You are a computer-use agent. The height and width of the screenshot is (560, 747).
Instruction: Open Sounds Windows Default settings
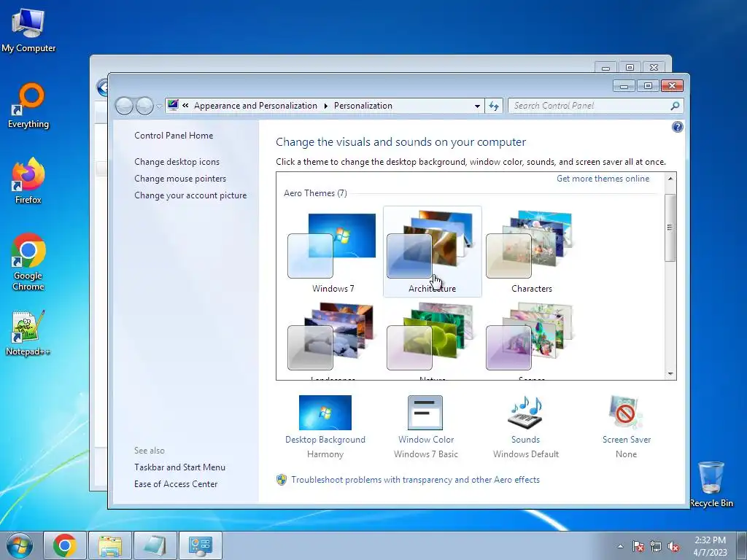525,427
